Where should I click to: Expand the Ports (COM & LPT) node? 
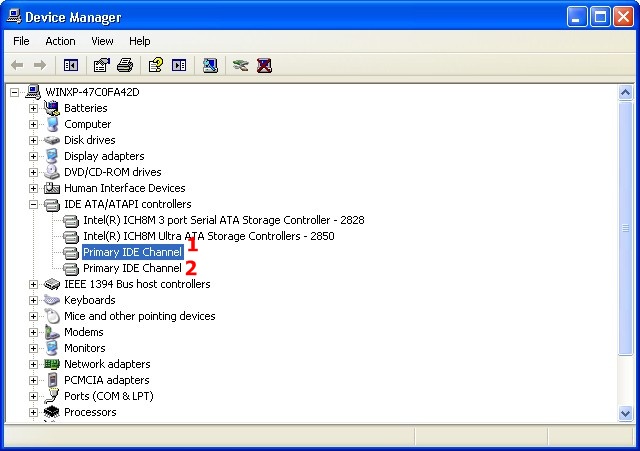click(33, 396)
